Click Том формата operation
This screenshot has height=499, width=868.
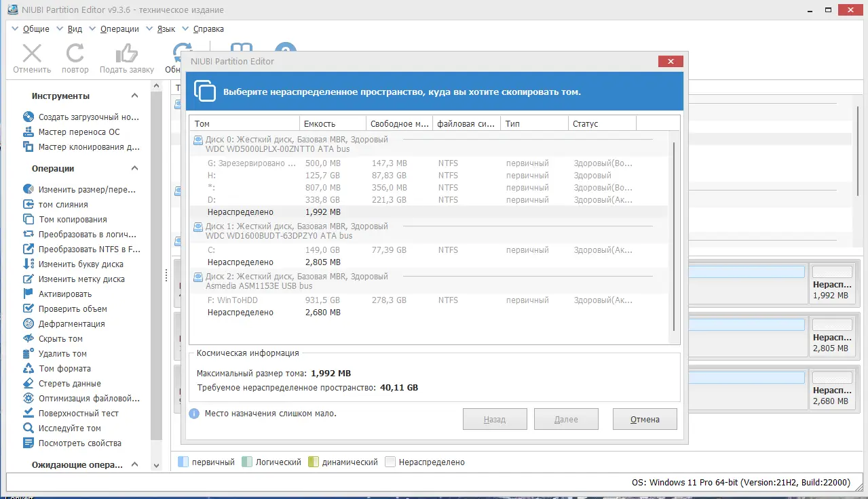coord(57,368)
